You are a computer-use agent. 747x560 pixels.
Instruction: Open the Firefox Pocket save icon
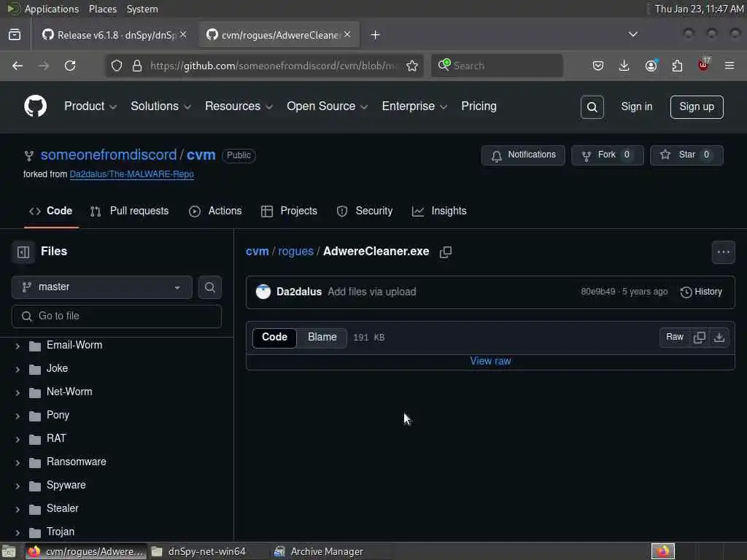598,66
